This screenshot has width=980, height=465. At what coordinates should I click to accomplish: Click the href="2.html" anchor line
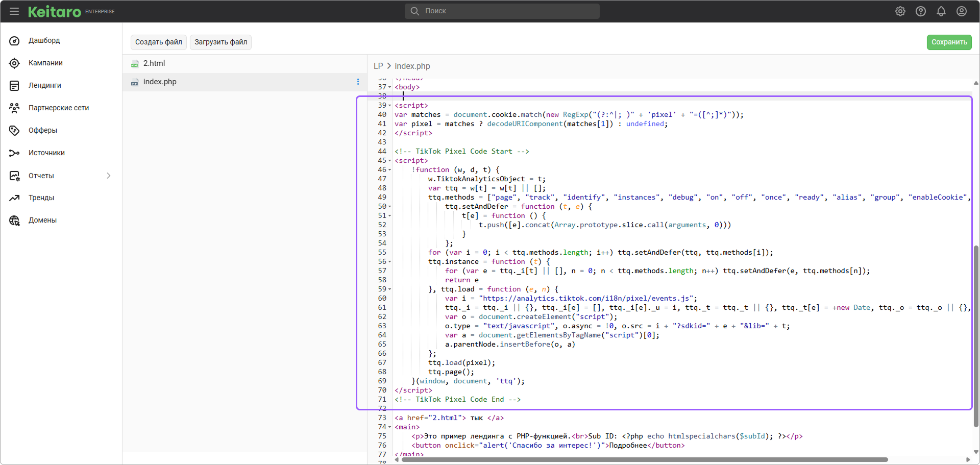tap(449, 418)
